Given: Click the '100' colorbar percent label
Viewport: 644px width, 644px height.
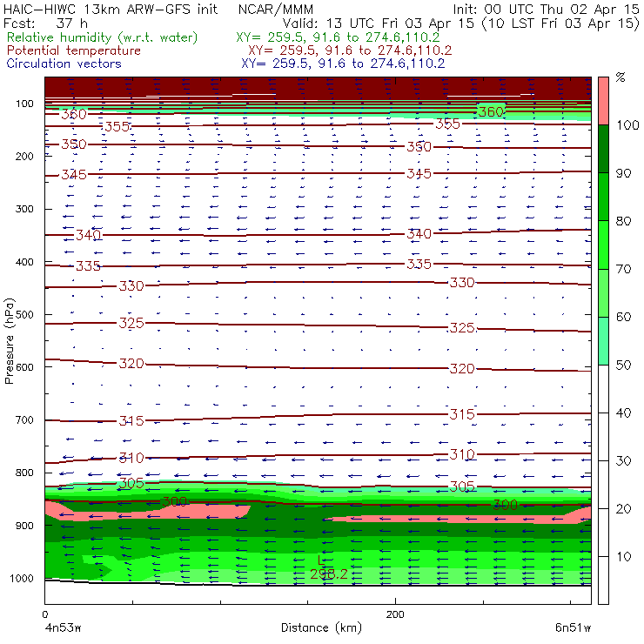Looking at the screenshot, I should 627,124.
